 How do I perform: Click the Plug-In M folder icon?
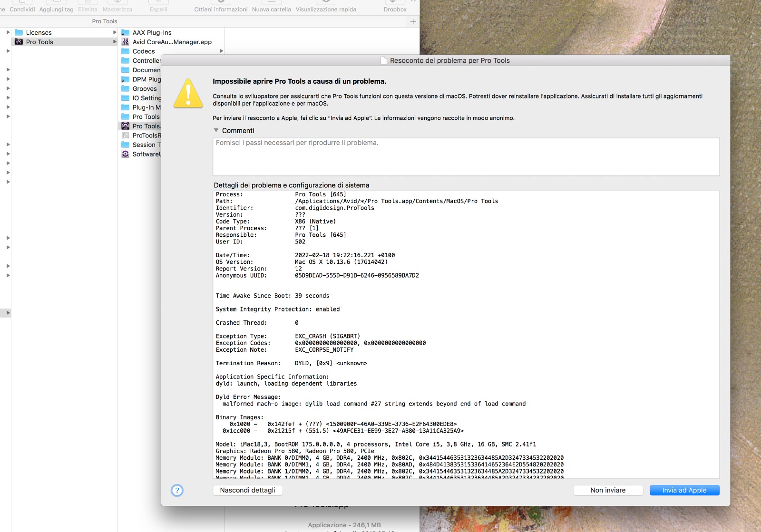126,107
